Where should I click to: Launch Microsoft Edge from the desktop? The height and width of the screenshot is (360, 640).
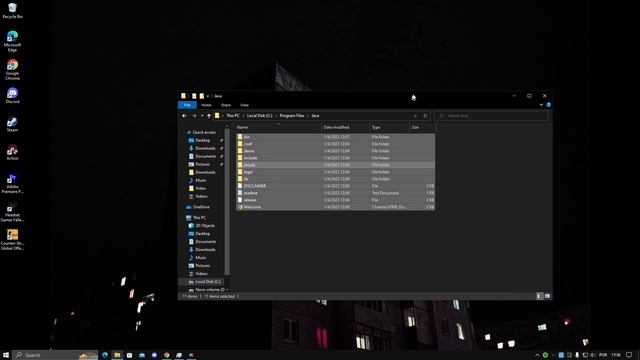point(12,41)
